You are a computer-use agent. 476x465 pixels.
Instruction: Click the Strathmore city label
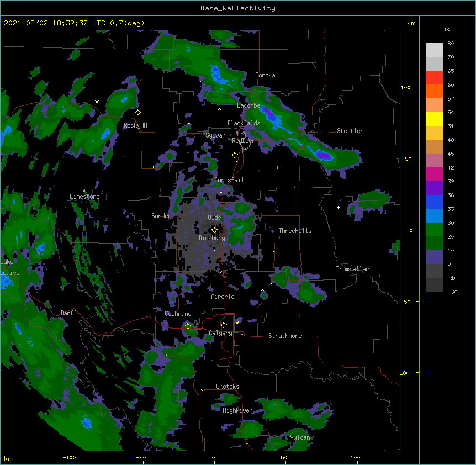(285, 336)
